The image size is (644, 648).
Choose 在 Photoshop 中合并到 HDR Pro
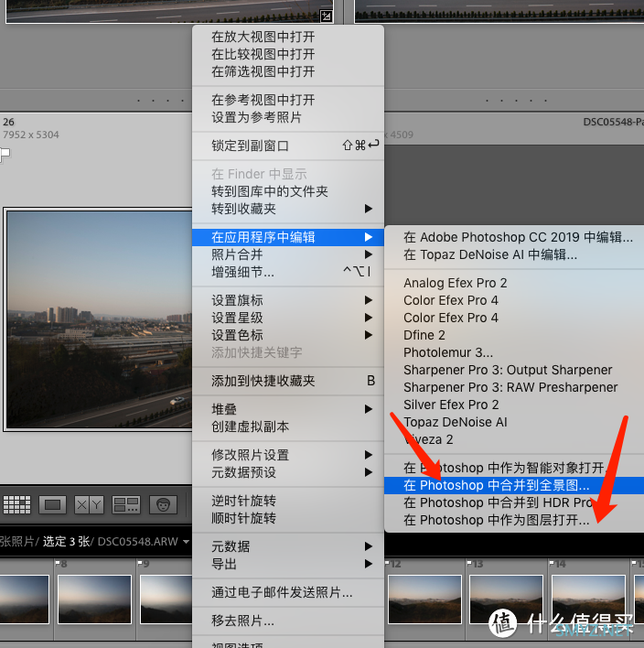tap(514, 502)
